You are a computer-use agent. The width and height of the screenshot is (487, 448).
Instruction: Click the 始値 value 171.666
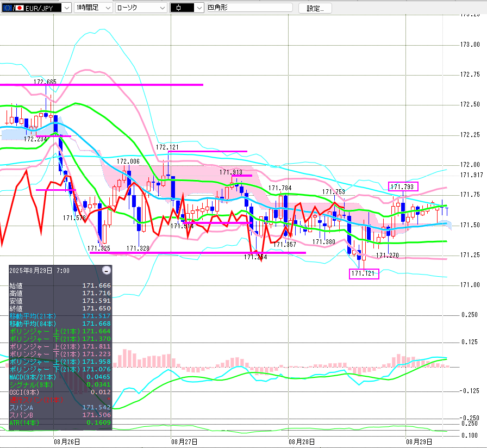pyautogui.click(x=96, y=285)
